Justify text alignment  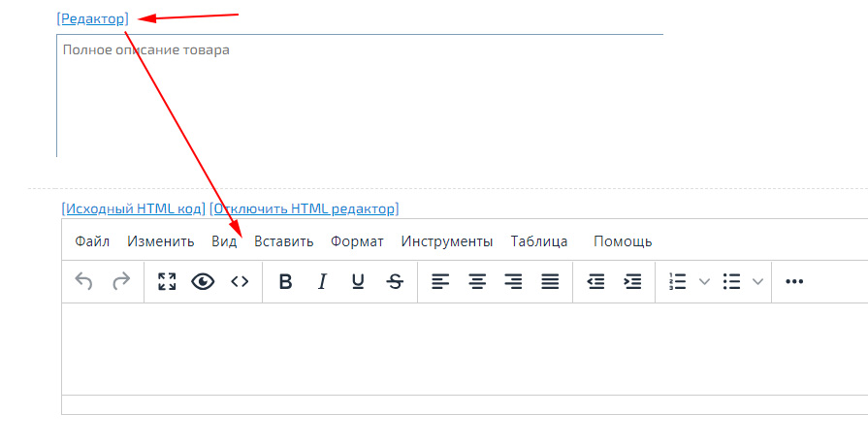tap(550, 281)
